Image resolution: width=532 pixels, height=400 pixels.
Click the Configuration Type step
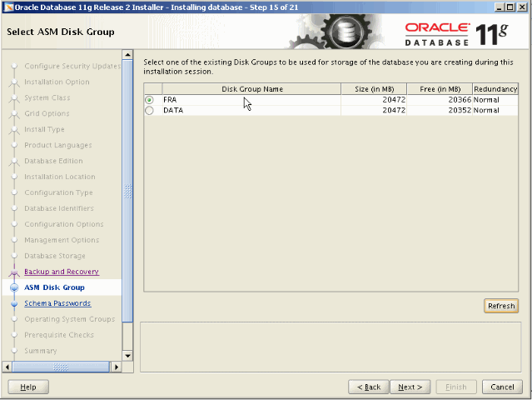coord(58,192)
